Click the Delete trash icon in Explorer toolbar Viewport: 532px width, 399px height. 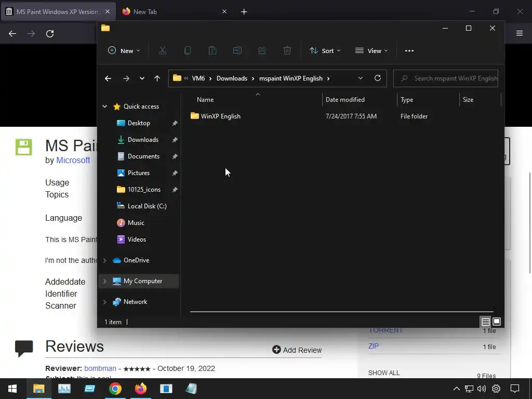click(x=287, y=50)
